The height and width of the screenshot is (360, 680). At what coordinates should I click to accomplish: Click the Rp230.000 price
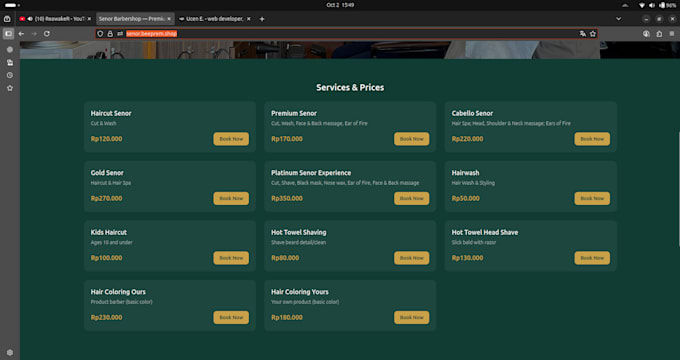click(x=106, y=317)
